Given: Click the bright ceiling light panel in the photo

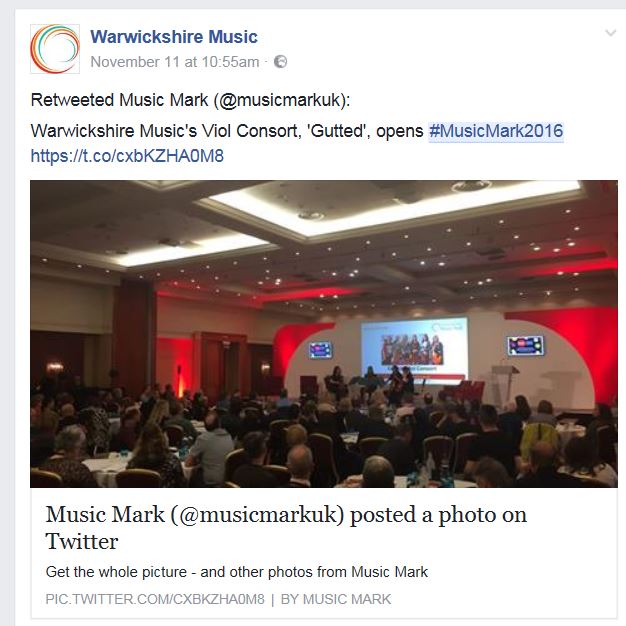Looking at the screenshot, I should coord(393,208).
